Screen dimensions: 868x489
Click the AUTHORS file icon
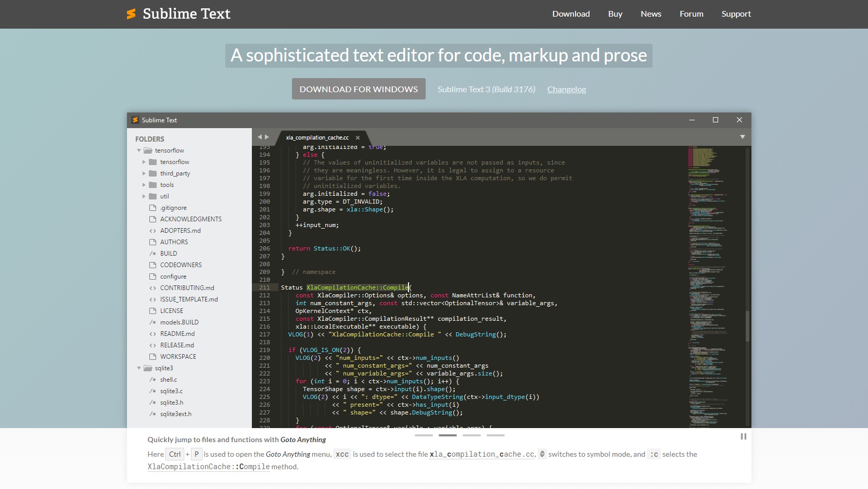(x=153, y=242)
